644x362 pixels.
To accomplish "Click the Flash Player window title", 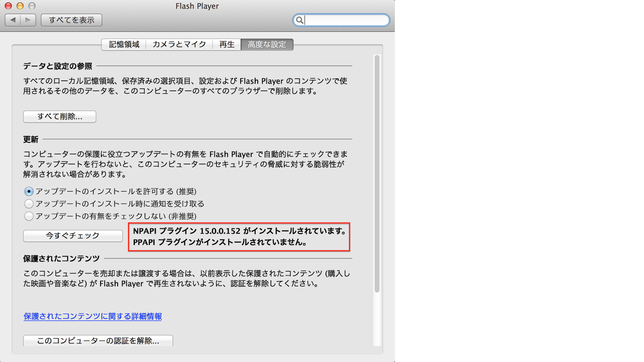I will [197, 6].
